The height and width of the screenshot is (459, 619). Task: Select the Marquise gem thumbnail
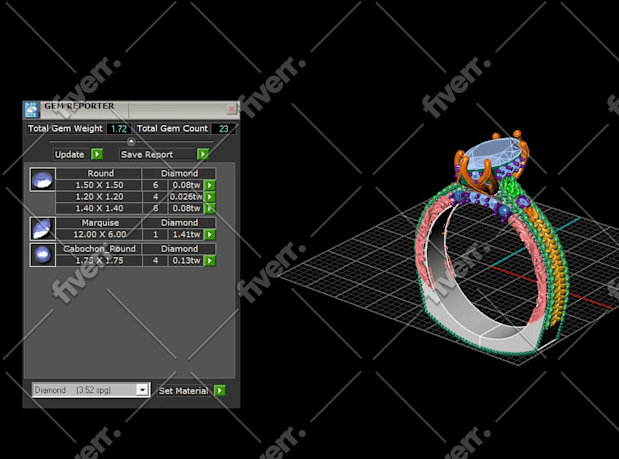tap(43, 229)
